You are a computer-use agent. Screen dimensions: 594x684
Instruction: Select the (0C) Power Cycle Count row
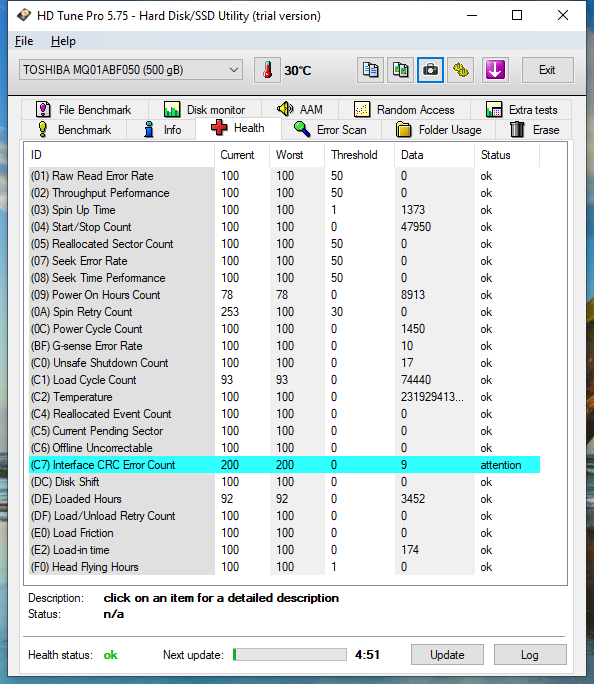(284, 329)
